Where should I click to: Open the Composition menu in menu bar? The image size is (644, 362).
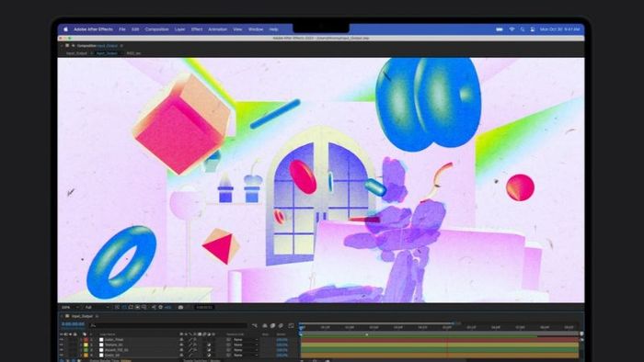[x=156, y=29]
